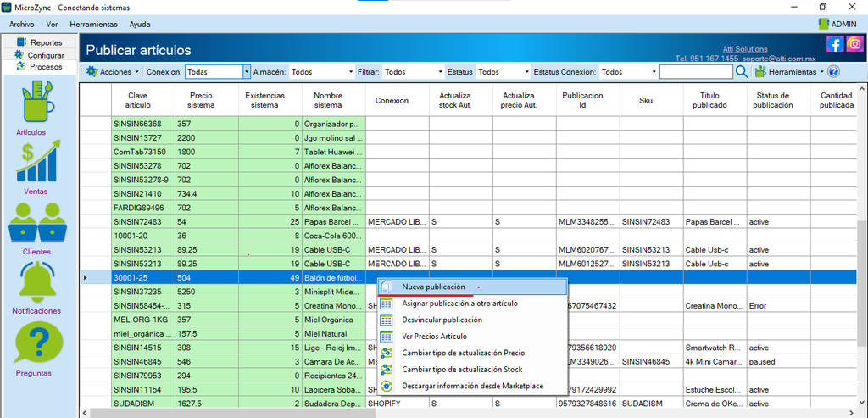This screenshot has height=418, width=868.
Task: Open the Ver menu
Action: (x=52, y=25)
